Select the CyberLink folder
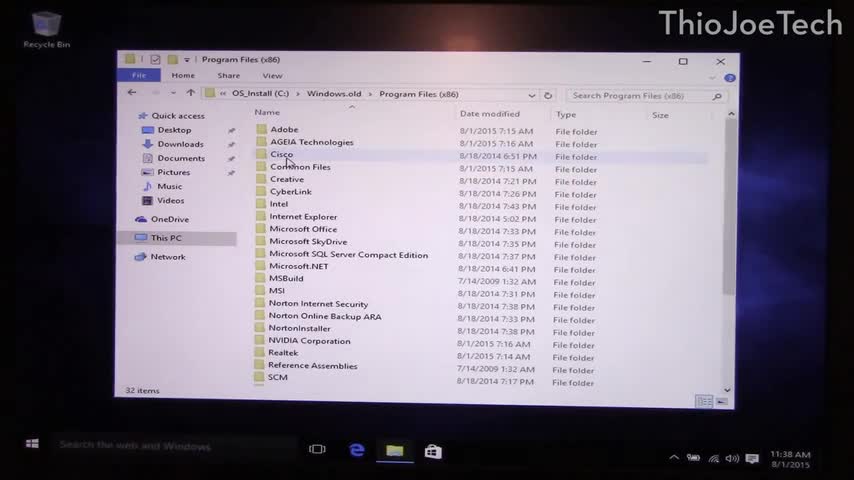854x480 pixels. 290,192
